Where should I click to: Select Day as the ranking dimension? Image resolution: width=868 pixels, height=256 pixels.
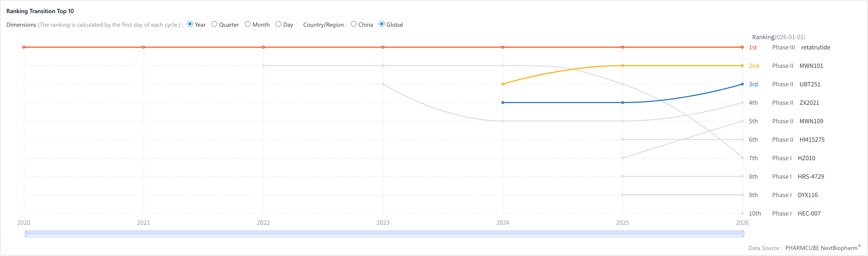pyautogui.click(x=278, y=24)
